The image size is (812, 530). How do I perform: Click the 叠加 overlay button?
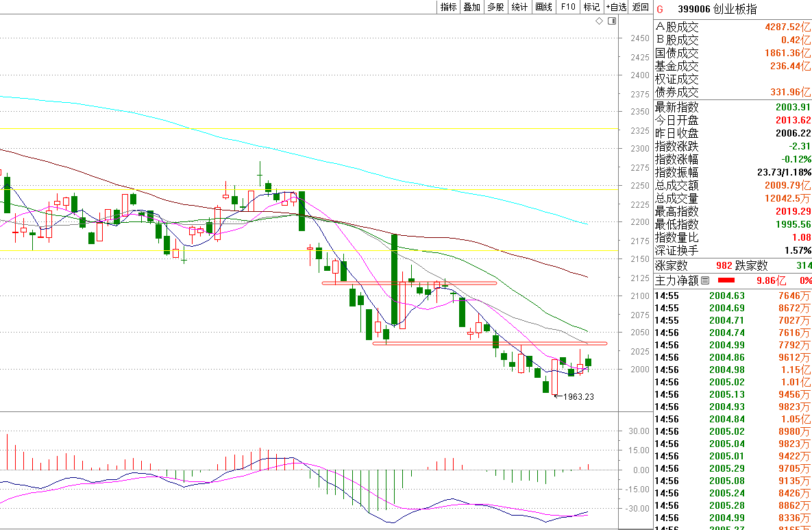click(x=471, y=7)
